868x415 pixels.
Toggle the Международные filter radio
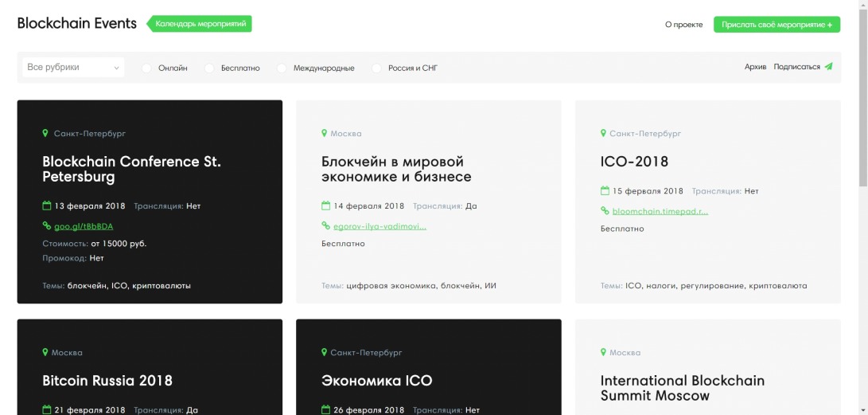coord(281,69)
